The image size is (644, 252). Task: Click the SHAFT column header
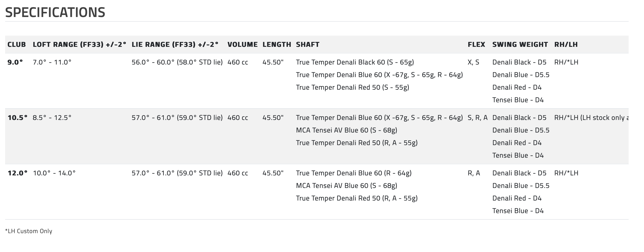pyautogui.click(x=308, y=44)
